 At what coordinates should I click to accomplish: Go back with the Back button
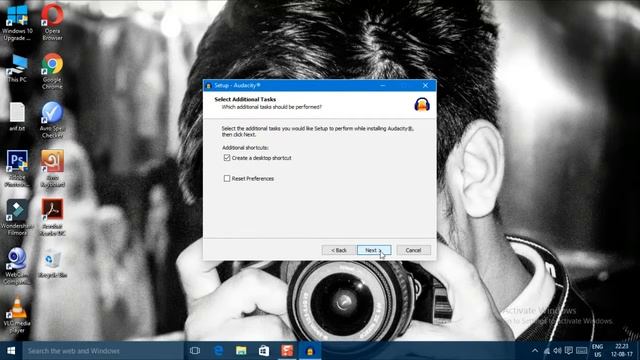(x=338, y=250)
